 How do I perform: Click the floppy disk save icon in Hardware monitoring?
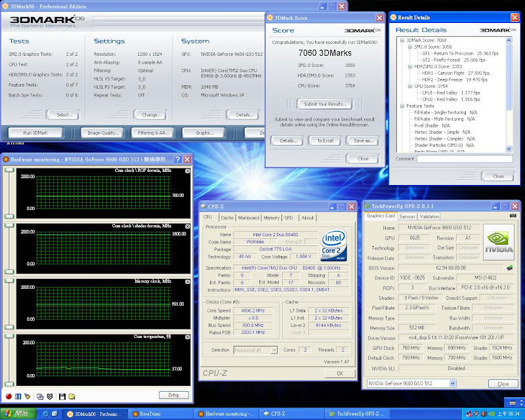point(62,396)
